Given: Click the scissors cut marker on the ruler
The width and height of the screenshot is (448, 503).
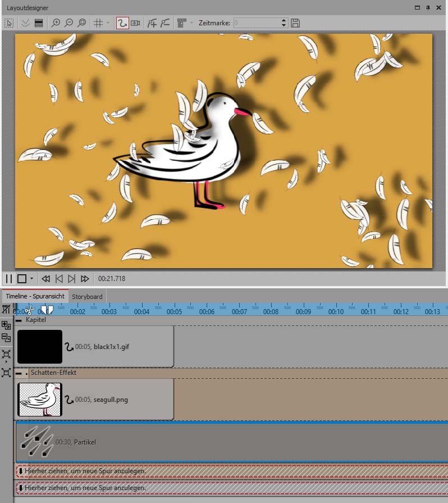Looking at the screenshot, I should click(29, 310).
